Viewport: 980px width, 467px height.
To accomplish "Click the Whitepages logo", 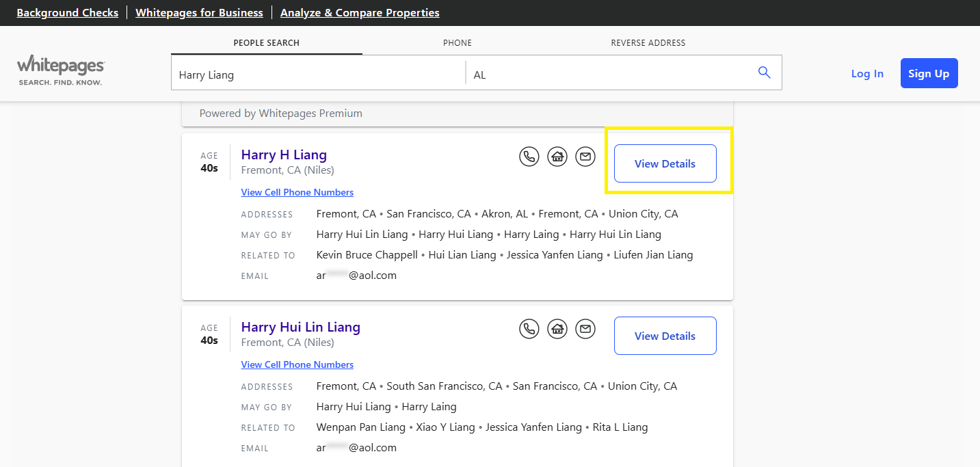I will tap(61, 71).
